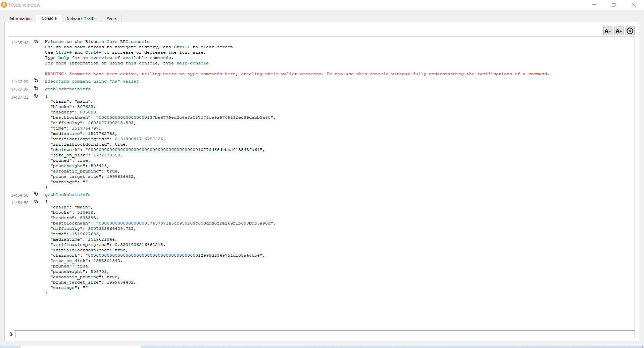Click the size_on_disk 1888501340 value
This screenshot has height=348, width=644.
click(x=107, y=261)
